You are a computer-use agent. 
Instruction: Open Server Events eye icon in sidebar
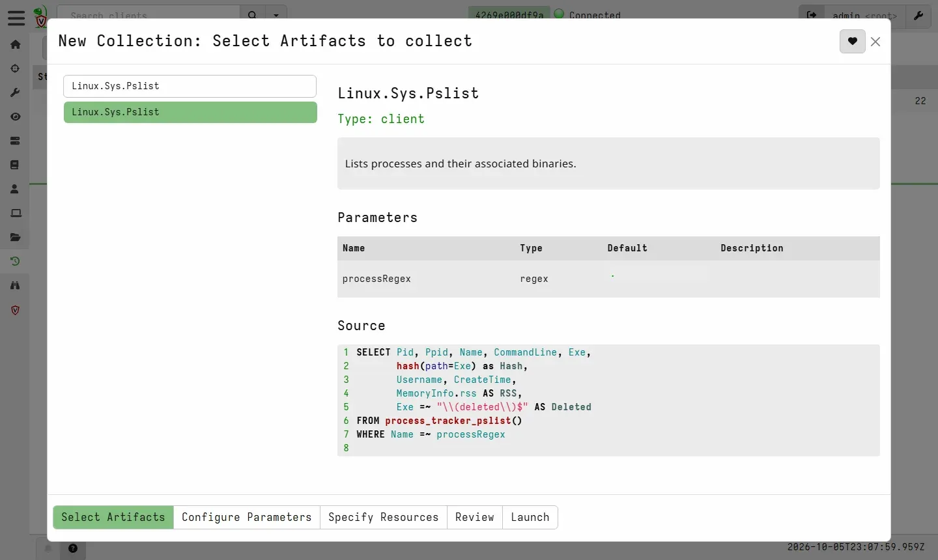pos(16,117)
